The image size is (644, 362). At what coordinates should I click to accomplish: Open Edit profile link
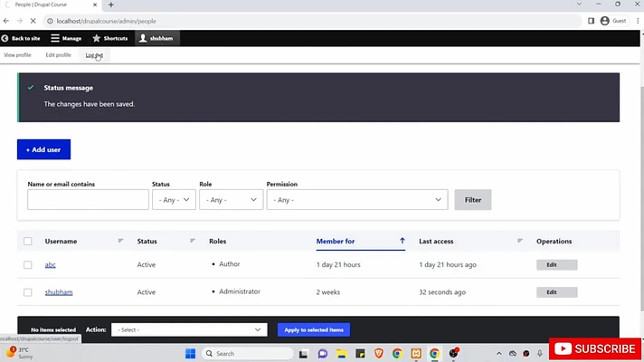click(x=58, y=55)
